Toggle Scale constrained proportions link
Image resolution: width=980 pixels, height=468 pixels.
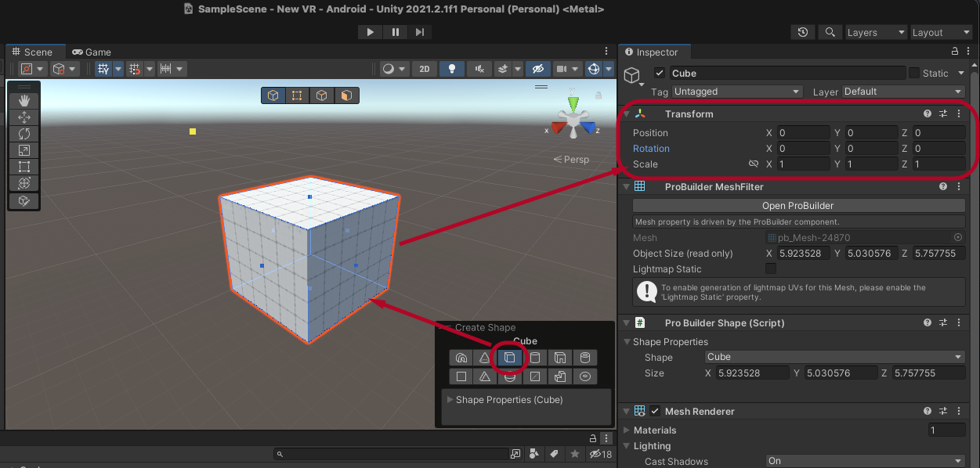click(x=754, y=164)
